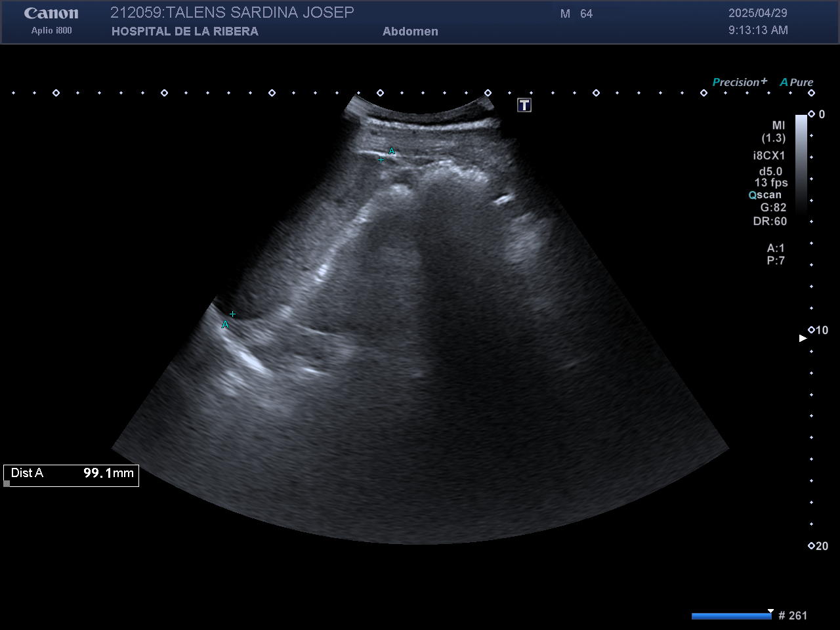The height and width of the screenshot is (630, 840).
Task: Click the small gray square in Dist A box
Action: (7, 484)
